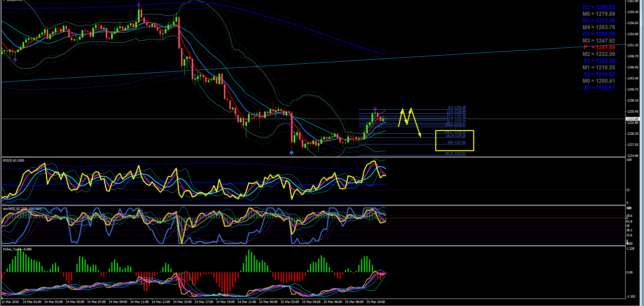Click the 161.8 1229.20 Fibonacci level label
The image size is (644, 306).
tap(456, 136)
